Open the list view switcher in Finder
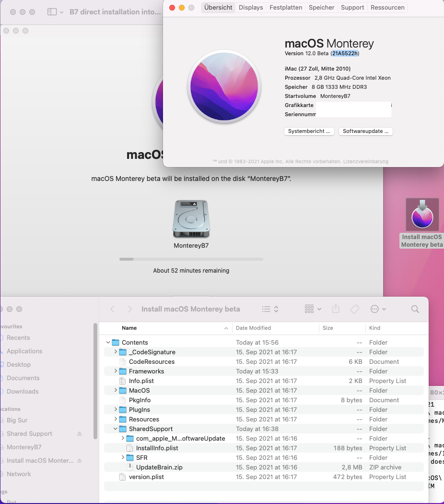 pos(270,309)
